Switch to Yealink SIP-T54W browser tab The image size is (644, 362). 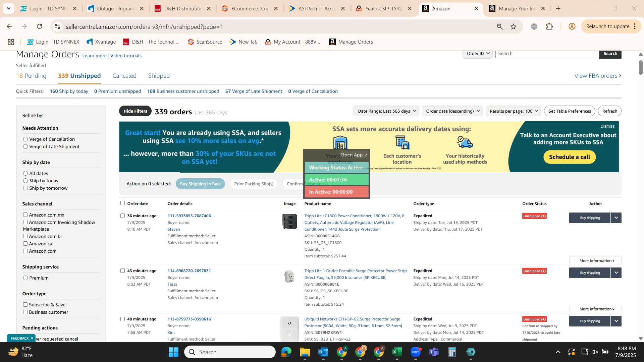[384, 8]
